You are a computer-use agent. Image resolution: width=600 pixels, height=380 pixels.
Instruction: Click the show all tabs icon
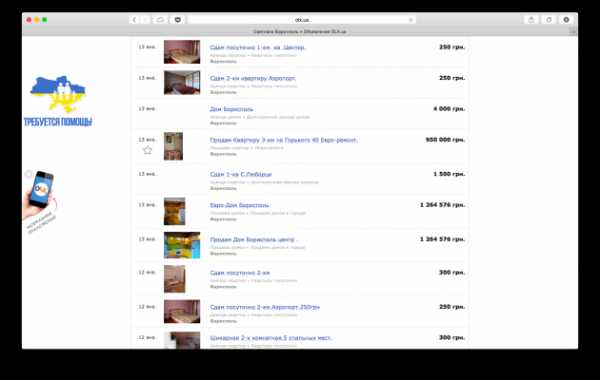(549, 20)
